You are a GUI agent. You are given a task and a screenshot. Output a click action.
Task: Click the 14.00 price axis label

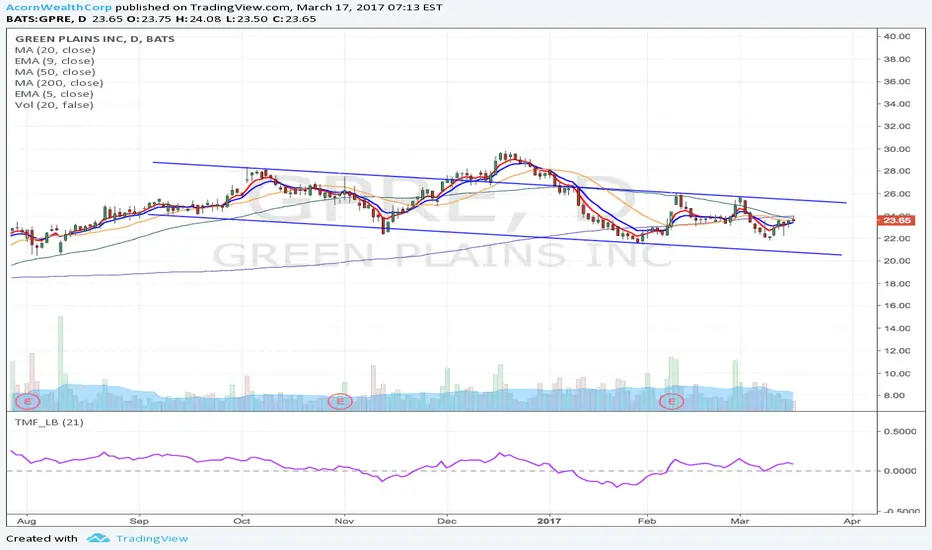tap(896, 328)
